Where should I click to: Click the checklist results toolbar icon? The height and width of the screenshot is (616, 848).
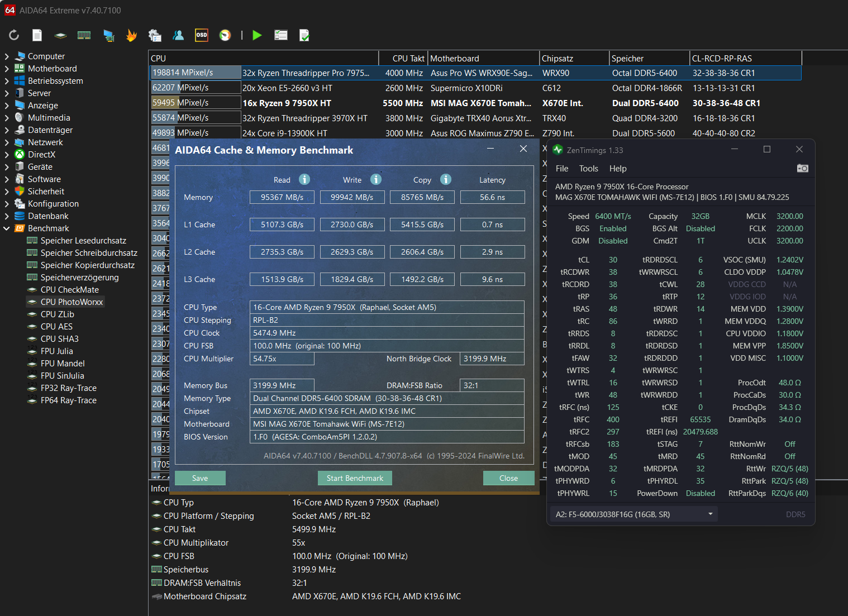(281, 35)
